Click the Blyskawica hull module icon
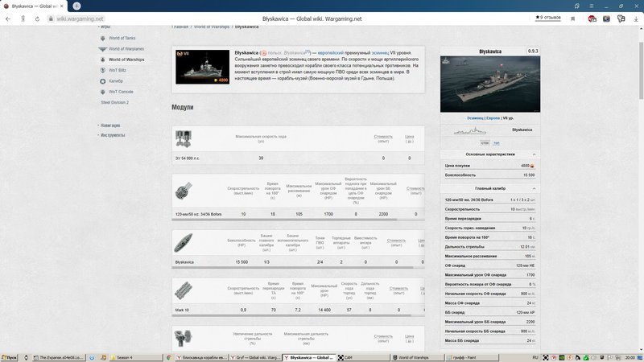The height and width of the screenshot is (362, 644). coord(184,242)
